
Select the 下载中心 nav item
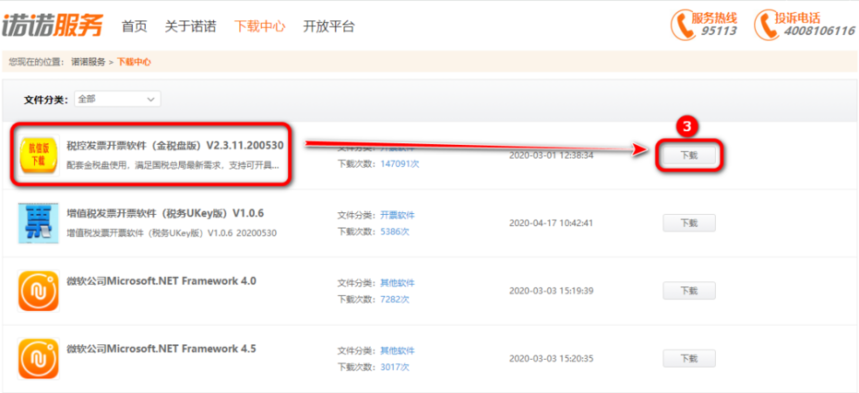point(260,26)
